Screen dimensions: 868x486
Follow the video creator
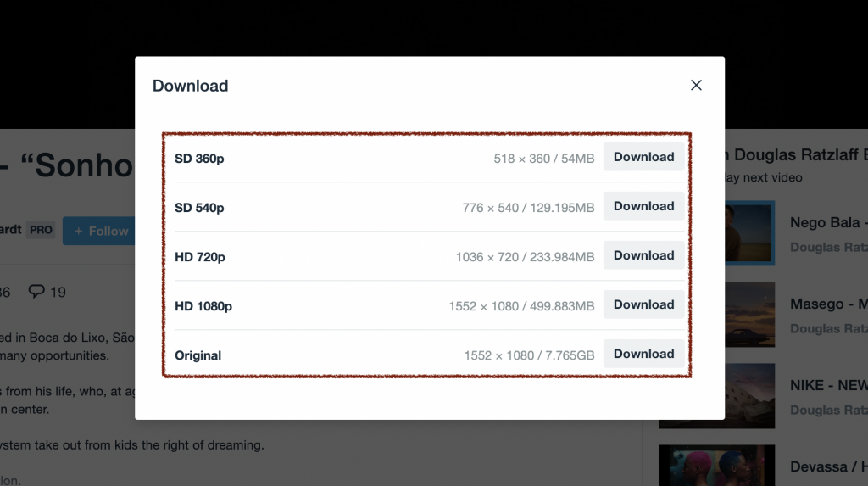tap(100, 231)
